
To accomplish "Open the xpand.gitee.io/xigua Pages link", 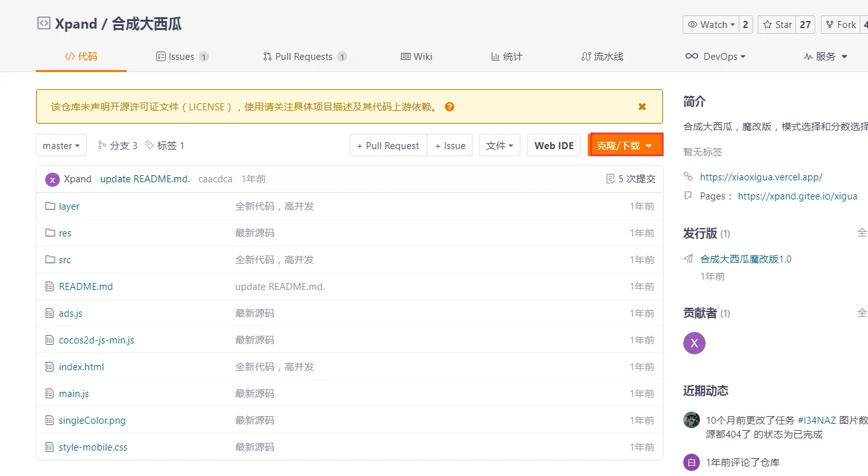I will point(797,196).
